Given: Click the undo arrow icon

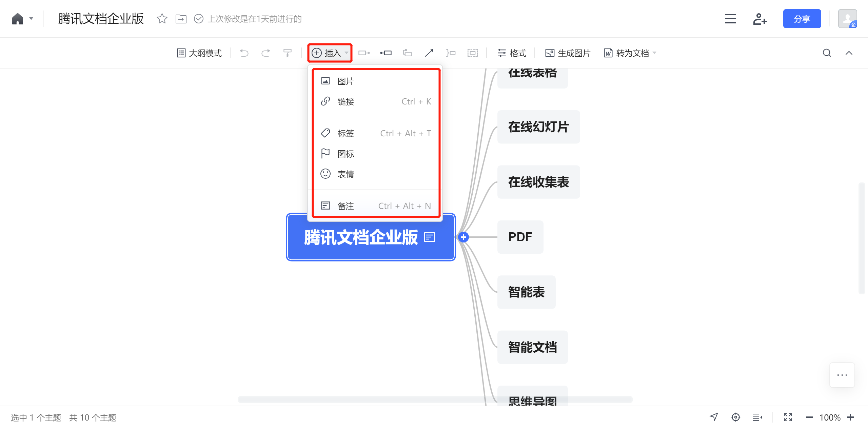Looking at the screenshot, I should pyautogui.click(x=244, y=53).
